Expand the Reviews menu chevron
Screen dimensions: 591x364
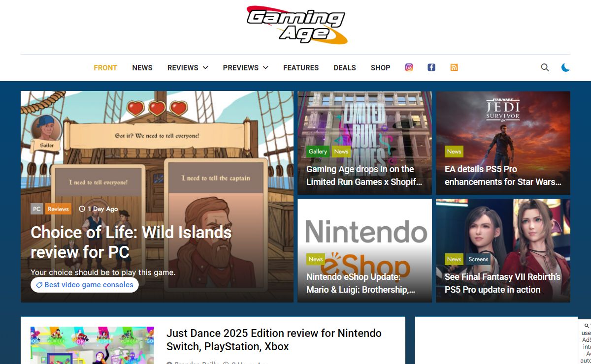click(205, 67)
